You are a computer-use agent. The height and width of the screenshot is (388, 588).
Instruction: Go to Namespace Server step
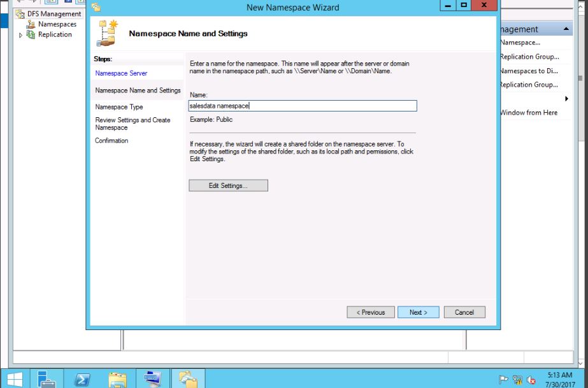[121, 73]
